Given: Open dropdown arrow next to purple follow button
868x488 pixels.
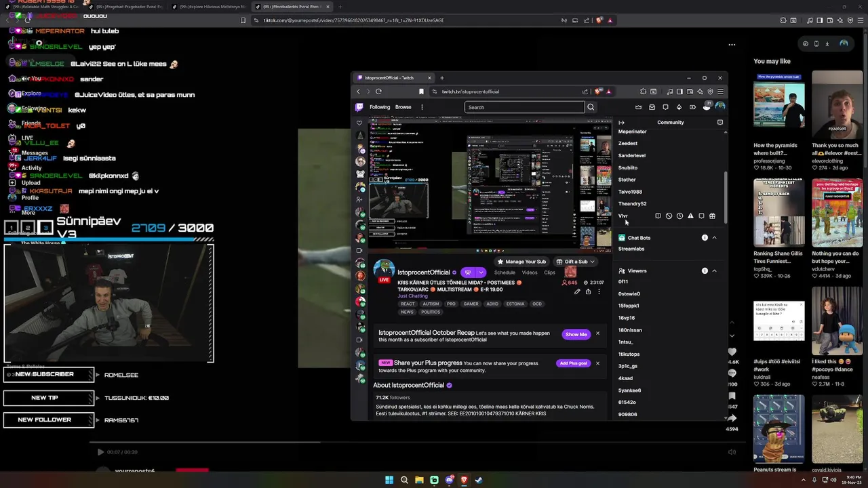Looking at the screenshot, I should point(481,272).
